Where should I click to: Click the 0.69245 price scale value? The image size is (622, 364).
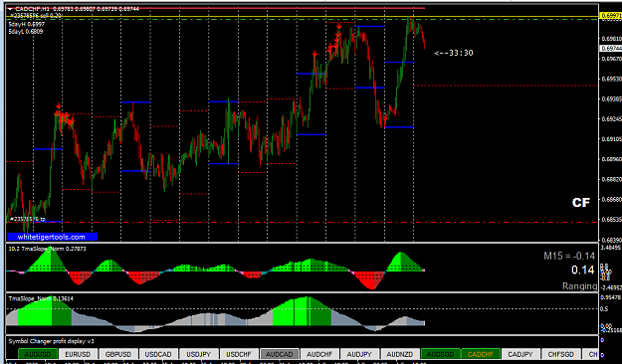tap(612, 119)
